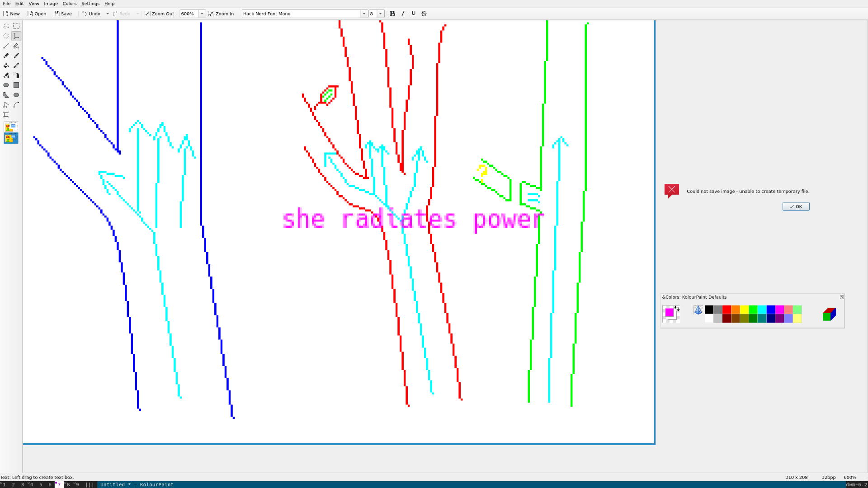Select the Spraycan tool

[x=16, y=75]
